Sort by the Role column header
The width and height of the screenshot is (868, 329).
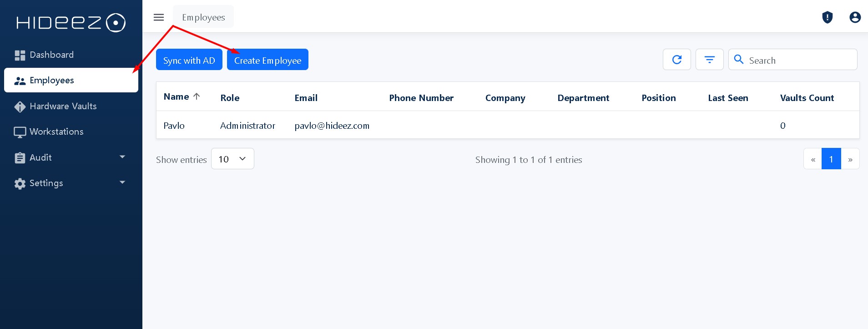230,98
